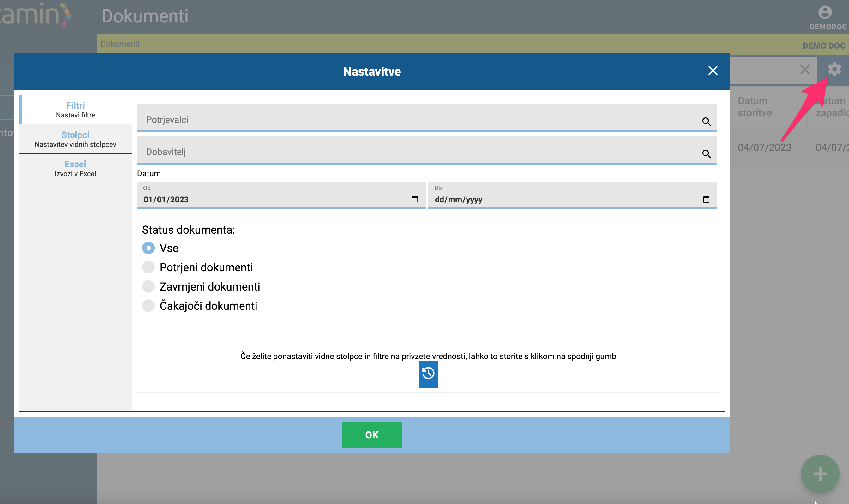Viewport: 849px width, 504px height.
Task: Open the Filtri settings tab
Action: 75,110
